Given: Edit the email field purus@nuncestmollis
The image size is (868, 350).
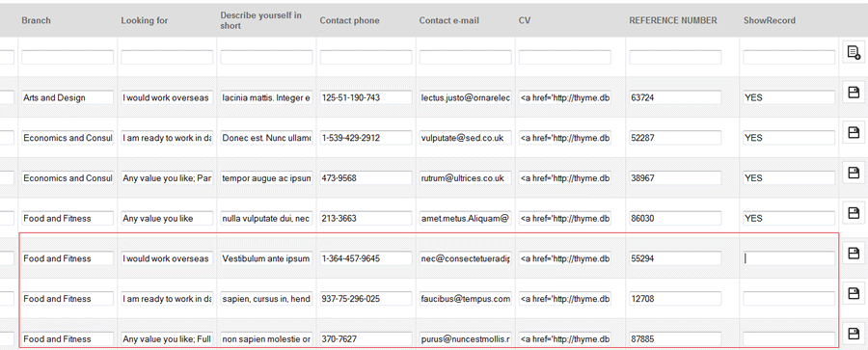Looking at the screenshot, I should point(466,338).
